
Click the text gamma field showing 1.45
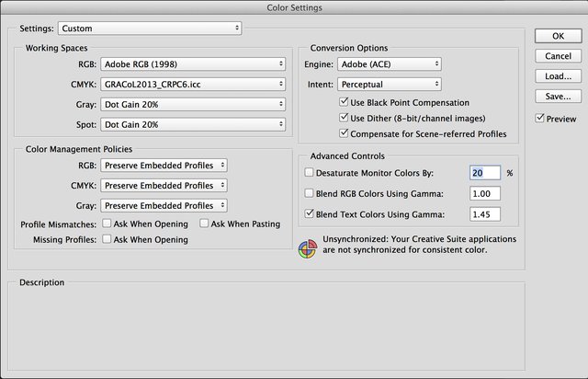(485, 214)
